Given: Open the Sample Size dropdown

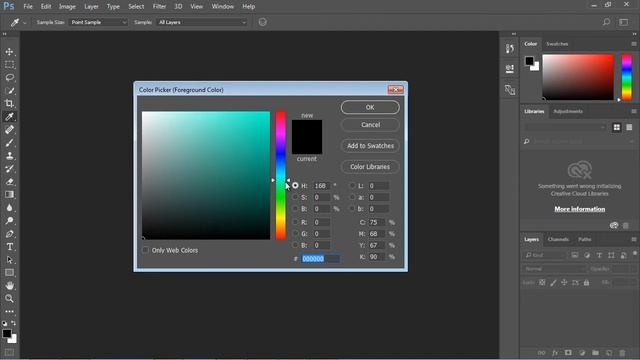Looking at the screenshot, I should coord(98,22).
